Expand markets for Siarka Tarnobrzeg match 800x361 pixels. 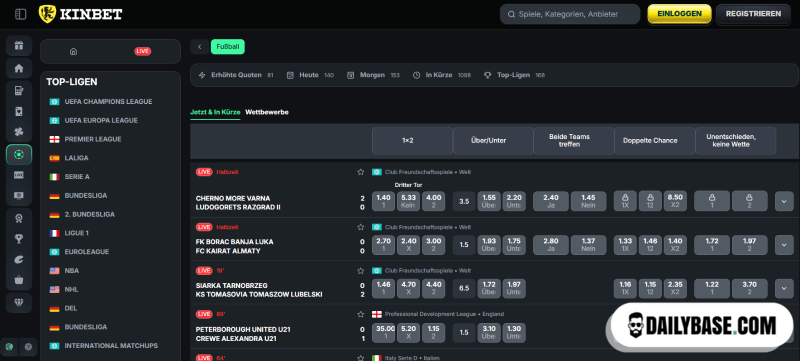[x=784, y=289]
